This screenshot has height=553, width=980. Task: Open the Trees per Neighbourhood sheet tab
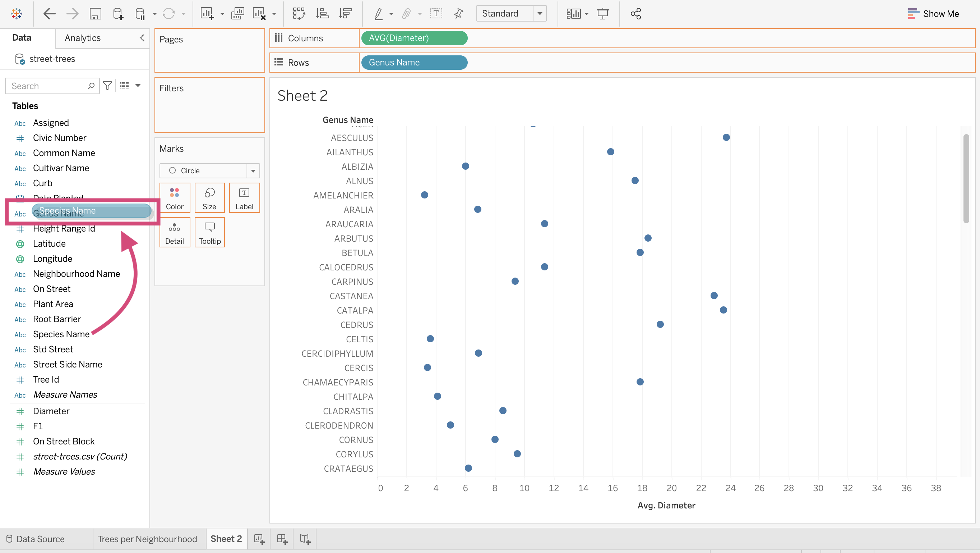tap(147, 539)
